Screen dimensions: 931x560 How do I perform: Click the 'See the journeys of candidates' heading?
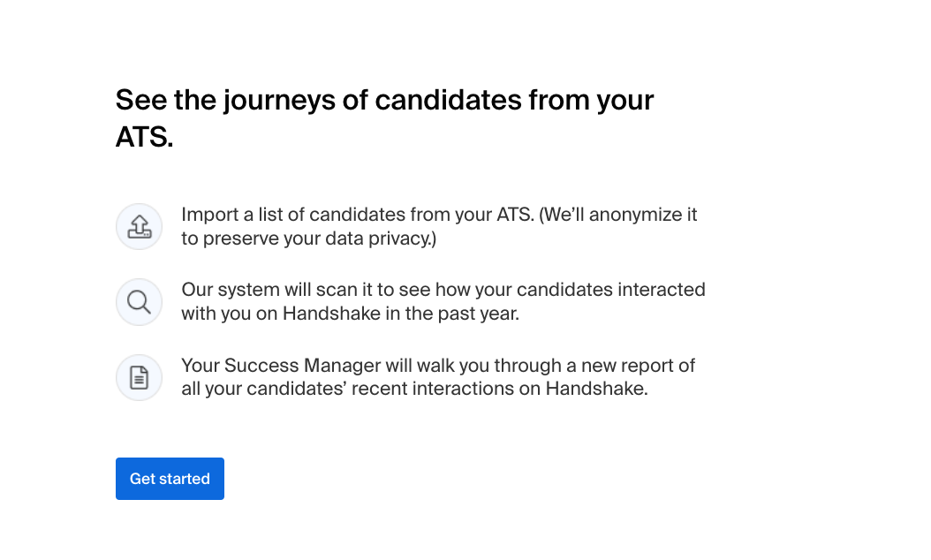coord(384,118)
